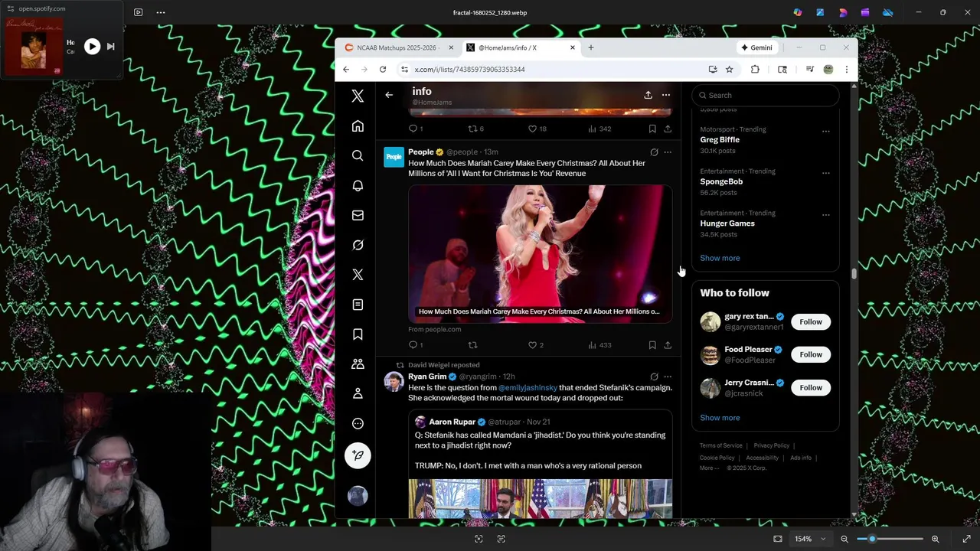Open the More circle icon in sidebar
Viewport: 980px width, 551px height.
point(358,423)
